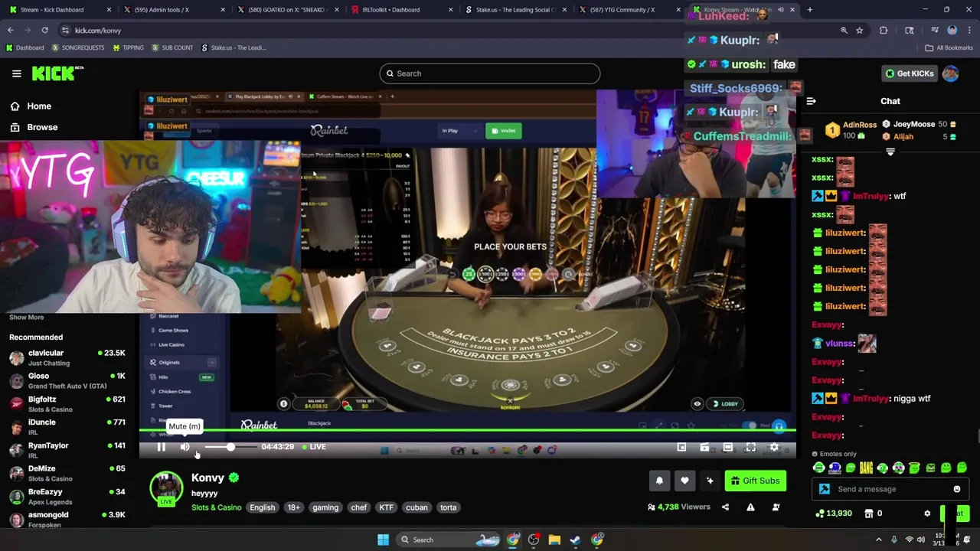This screenshot has width=980, height=551.
Task: Click the Get KICKs button
Action: click(909, 73)
